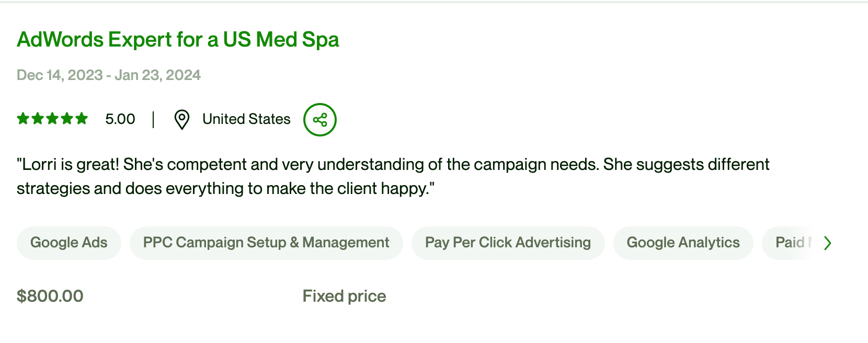Click the partially hidden Paid skill tag

tap(790, 243)
